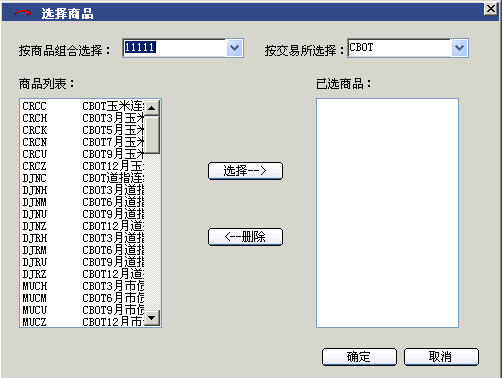The height and width of the screenshot is (378, 502).
Task: Select the MUCM row
Action: 82,298
